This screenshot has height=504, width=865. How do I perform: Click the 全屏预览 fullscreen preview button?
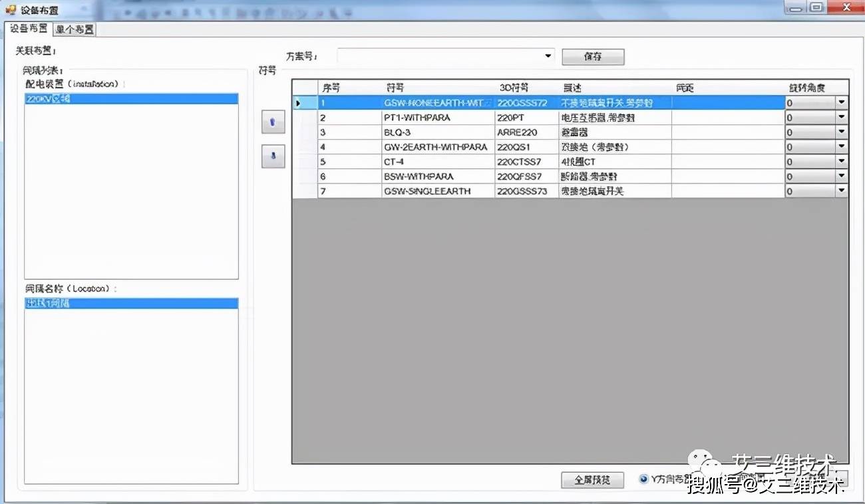click(x=592, y=480)
